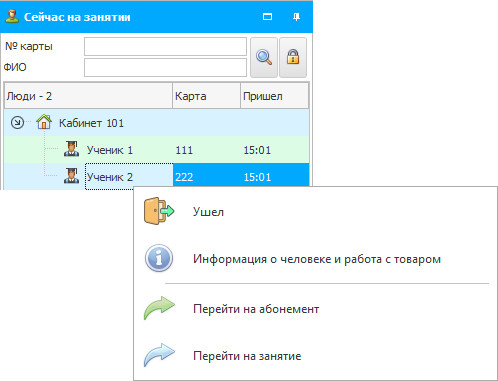This screenshot has height=381, width=498.
Task: Click Ученик 1 arrival time 15:01
Action: click(x=257, y=150)
